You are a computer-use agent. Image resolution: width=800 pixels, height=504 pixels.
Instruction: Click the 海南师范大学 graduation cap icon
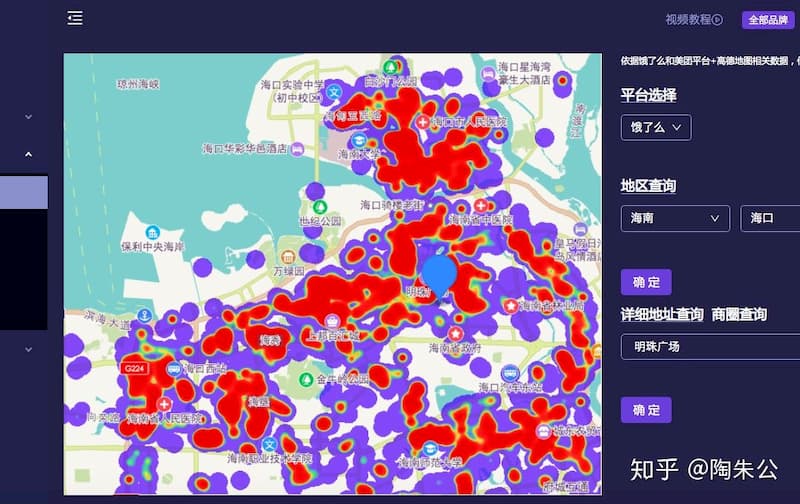click(430, 448)
